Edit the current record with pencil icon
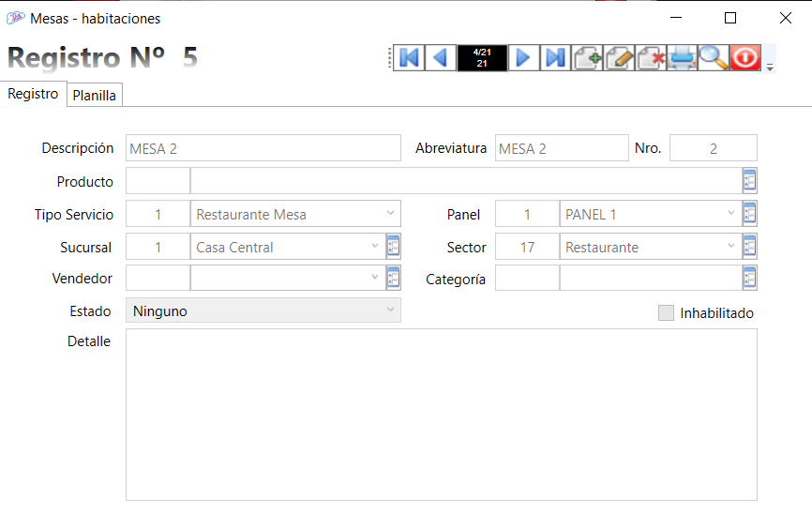This screenshot has height=530, width=812. click(x=619, y=58)
